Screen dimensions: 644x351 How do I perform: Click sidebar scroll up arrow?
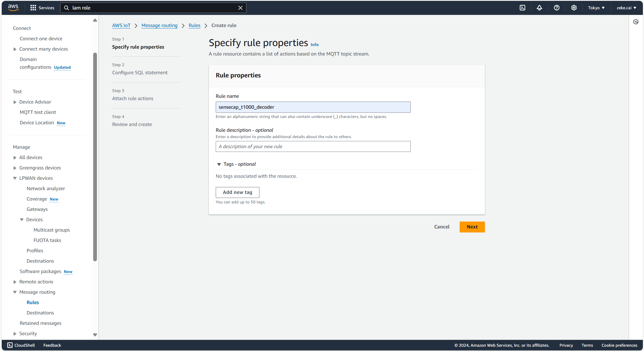click(95, 20)
